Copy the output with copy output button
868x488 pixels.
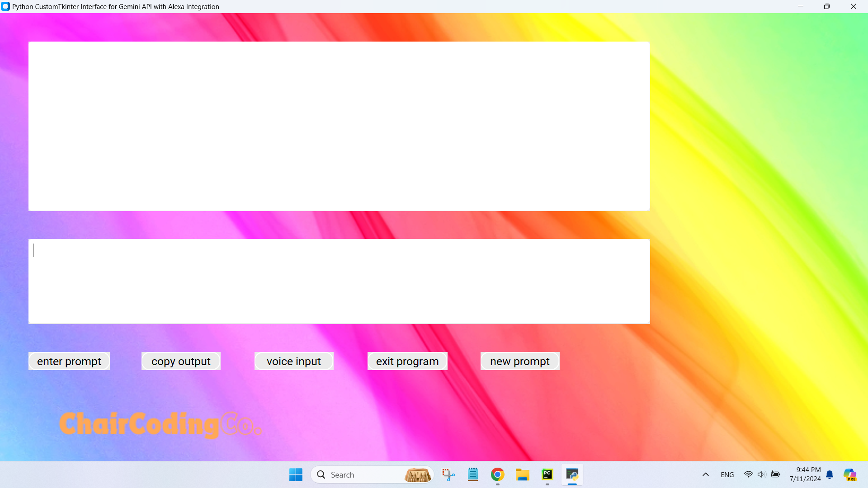[181, 361]
